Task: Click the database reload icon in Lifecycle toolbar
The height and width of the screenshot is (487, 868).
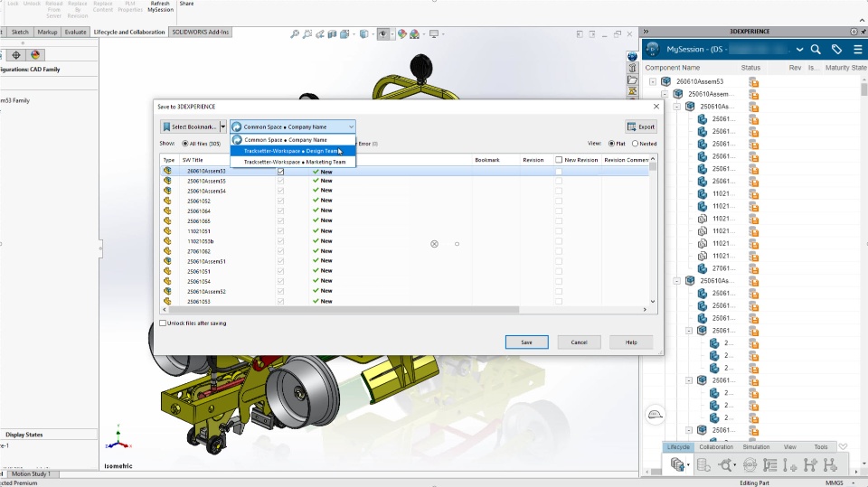Action: point(703,464)
